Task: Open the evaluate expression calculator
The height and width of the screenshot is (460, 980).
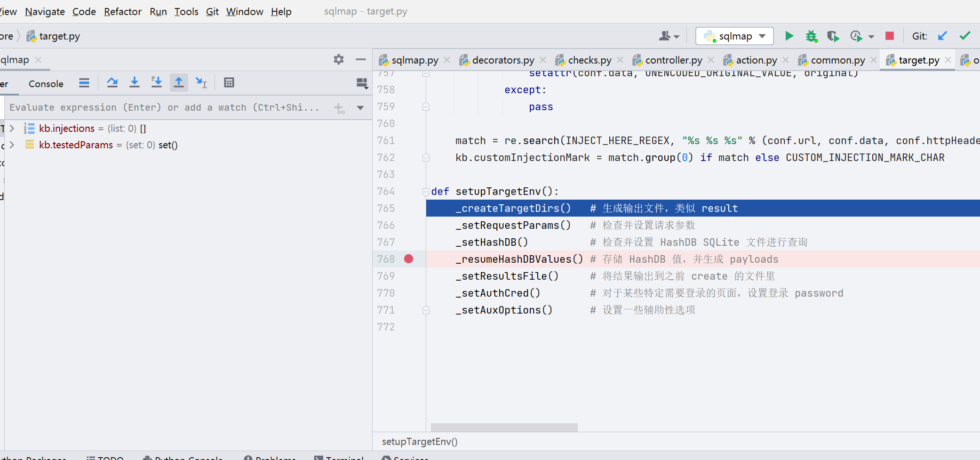Action: 229,83
